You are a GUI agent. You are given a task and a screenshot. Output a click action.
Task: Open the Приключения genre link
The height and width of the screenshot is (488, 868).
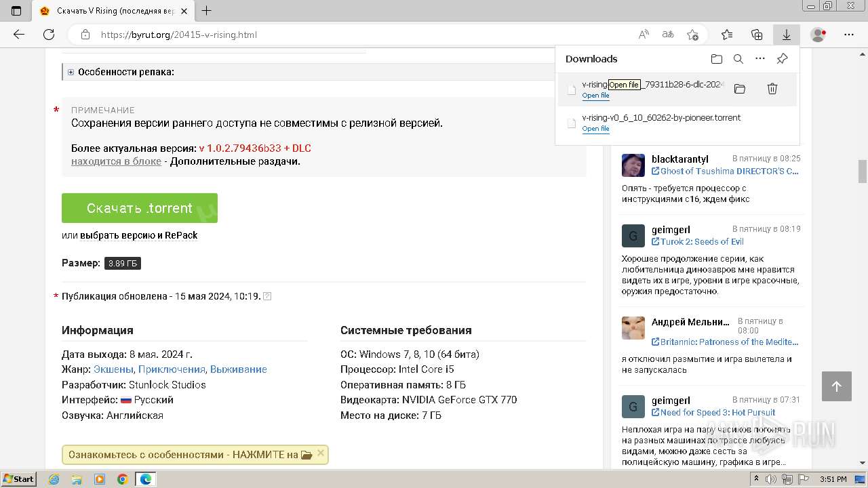(172, 369)
